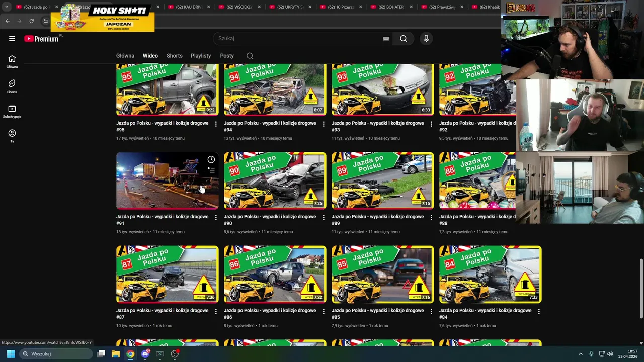Go back in the browser
644x362 pixels.
point(7,21)
